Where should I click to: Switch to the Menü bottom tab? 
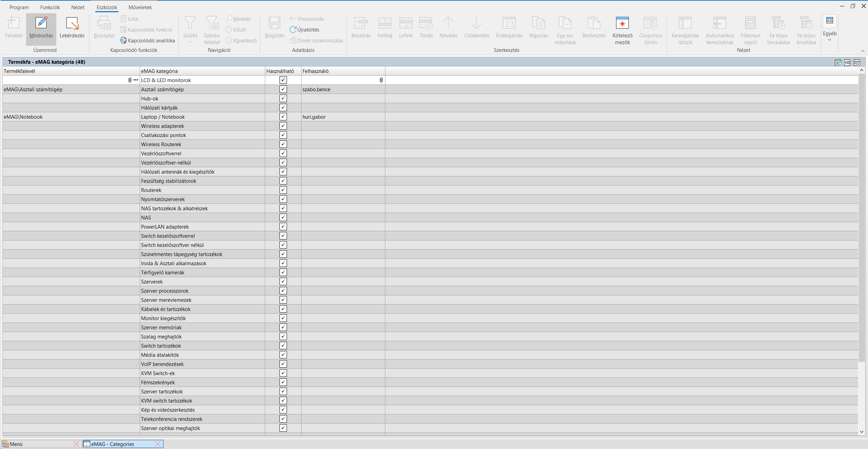[x=16, y=444]
